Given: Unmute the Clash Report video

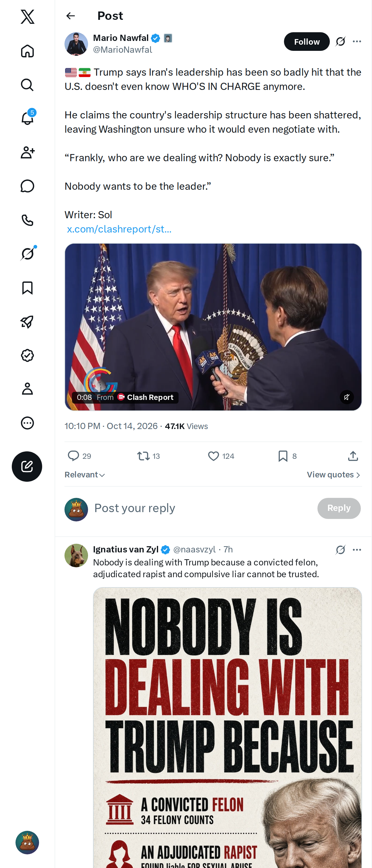Looking at the screenshot, I should [x=347, y=397].
